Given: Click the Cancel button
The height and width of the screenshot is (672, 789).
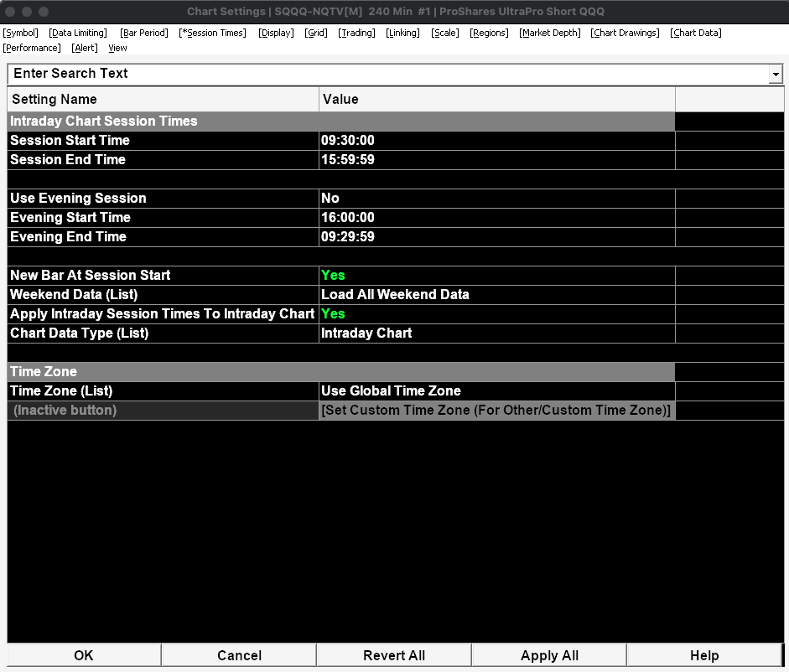Looking at the screenshot, I should pos(239,655).
